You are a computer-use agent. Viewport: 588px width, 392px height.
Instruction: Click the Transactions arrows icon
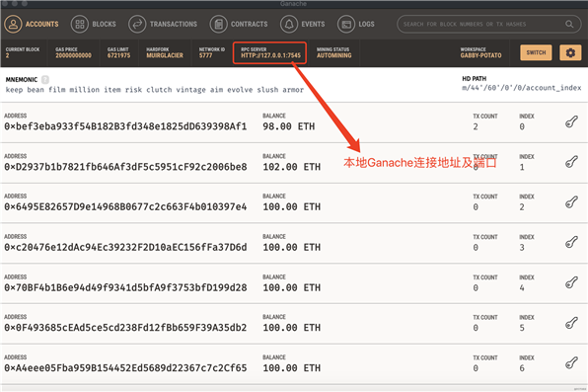(x=137, y=24)
